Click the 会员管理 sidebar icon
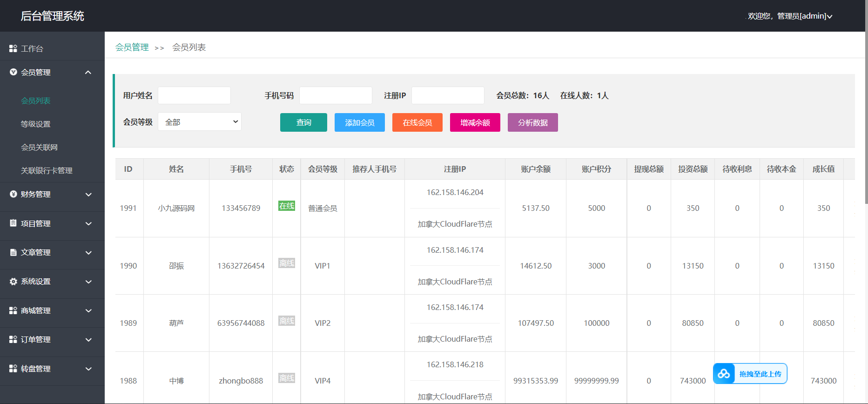 (13, 72)
